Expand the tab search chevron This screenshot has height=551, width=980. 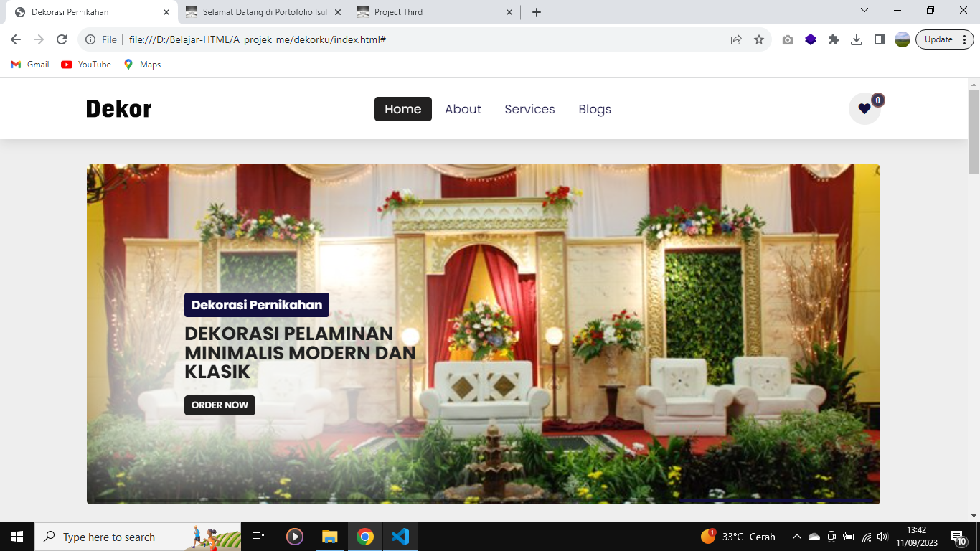[x=864, y=11]
